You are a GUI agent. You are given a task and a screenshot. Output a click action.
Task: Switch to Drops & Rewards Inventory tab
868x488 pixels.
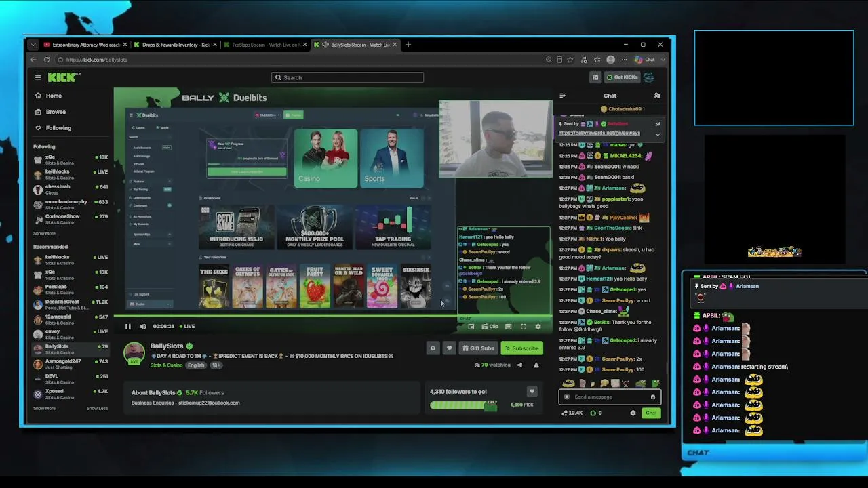pos(176,45)
